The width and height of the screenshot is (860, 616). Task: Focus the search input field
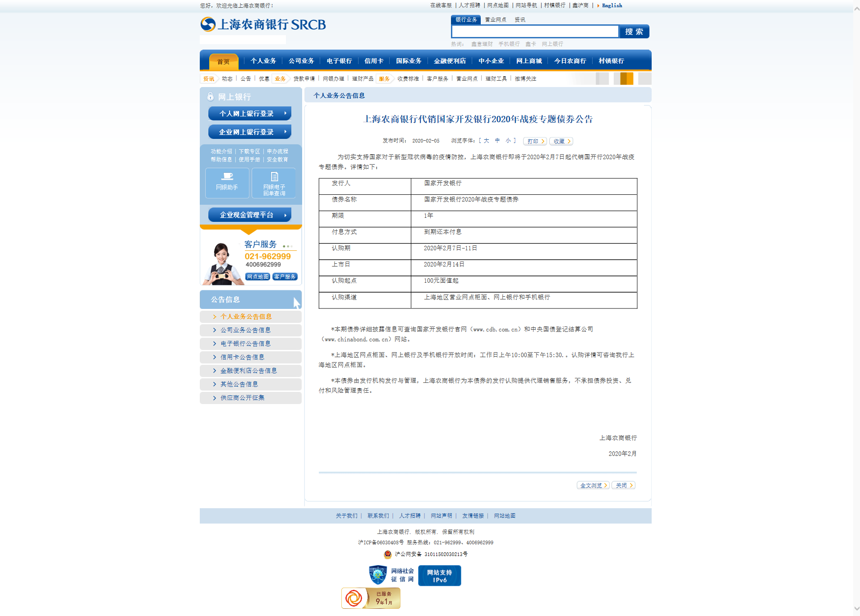pyautogui.click(x=535, y=31)
